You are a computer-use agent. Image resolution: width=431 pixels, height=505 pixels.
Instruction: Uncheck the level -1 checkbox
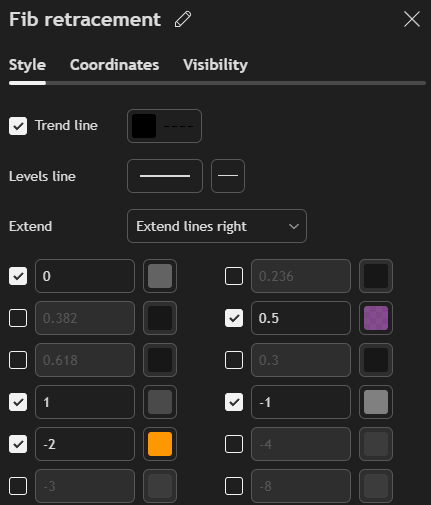coord(234,402)
